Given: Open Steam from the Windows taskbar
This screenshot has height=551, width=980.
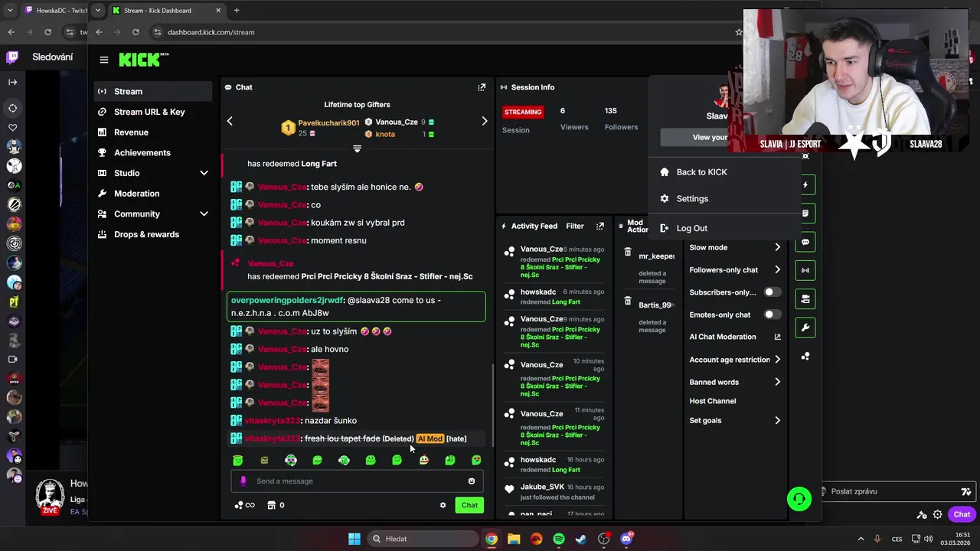Looking at the screenshot, I should click(581, 539).
